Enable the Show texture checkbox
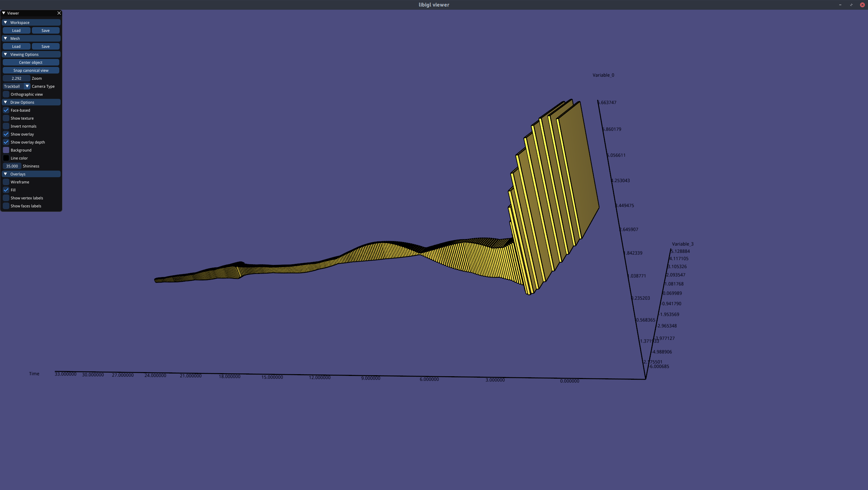Screen dimensions: 868x490 tap(6, 118)
